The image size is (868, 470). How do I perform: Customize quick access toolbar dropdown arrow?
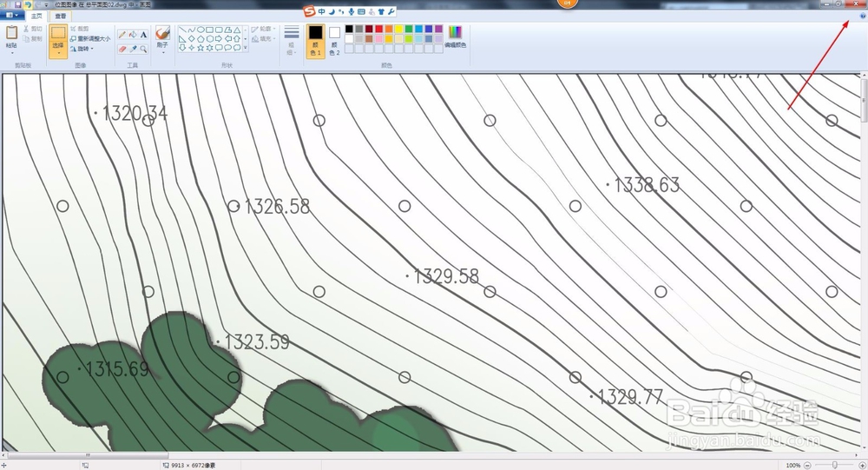[47, 5]
